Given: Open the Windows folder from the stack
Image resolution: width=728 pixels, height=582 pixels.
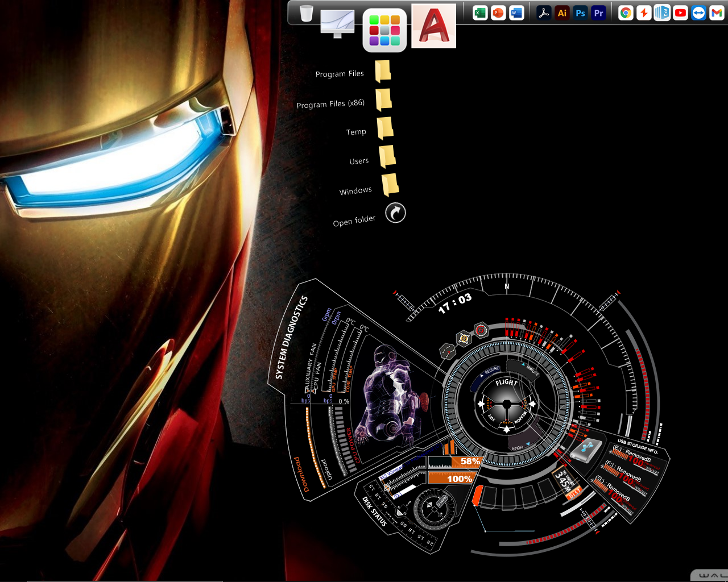Looking at the screenshot, I should coord(390,185).
